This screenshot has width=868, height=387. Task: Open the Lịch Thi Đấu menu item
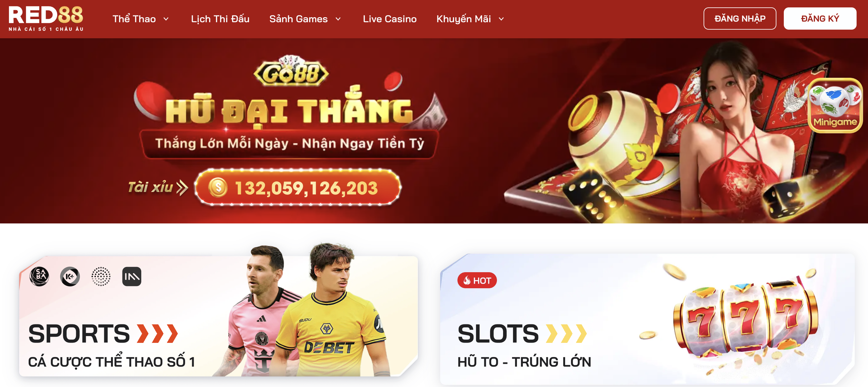tap(220, 19)
